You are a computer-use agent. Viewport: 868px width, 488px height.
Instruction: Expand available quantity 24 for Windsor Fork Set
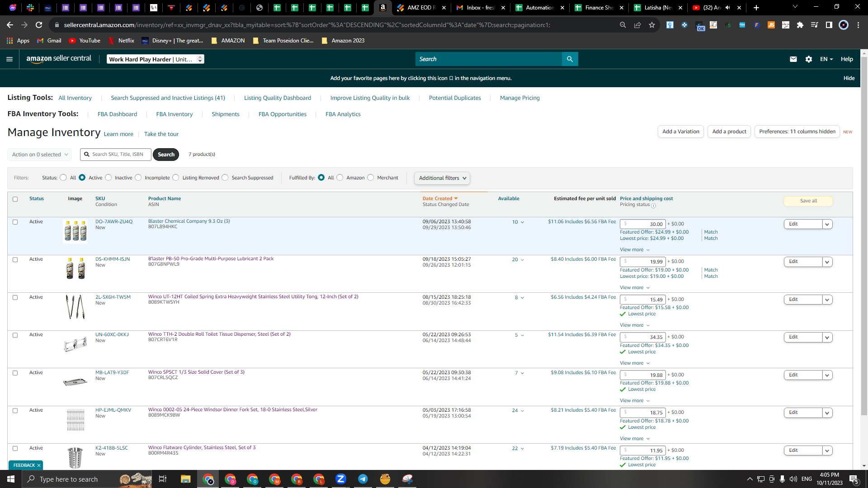(x=518, y=411)
